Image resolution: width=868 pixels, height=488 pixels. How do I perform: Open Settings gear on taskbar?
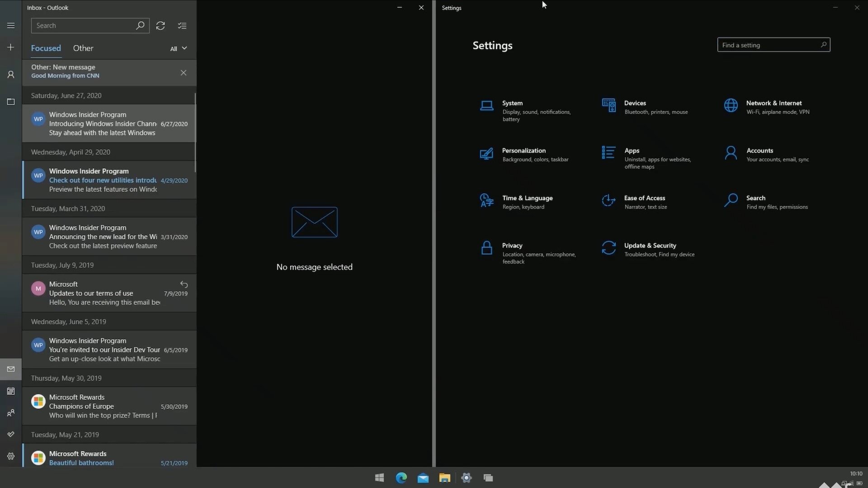point(466,478)
